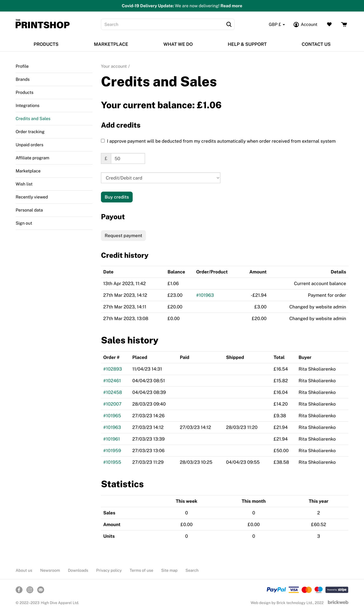This screenshot has height=612, width=364.
Task: Click The Printshop logo
Action: click(43, 24)
